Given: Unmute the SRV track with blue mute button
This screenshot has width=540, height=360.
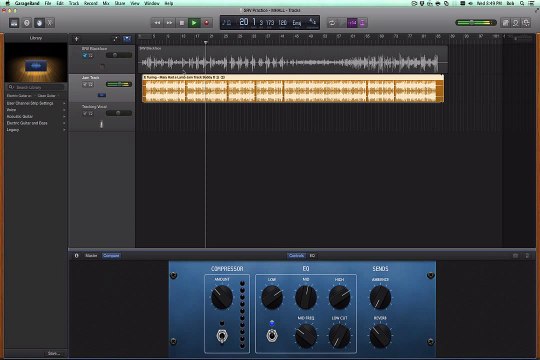Looking at the screenshot, I should (x=85, y=55).
